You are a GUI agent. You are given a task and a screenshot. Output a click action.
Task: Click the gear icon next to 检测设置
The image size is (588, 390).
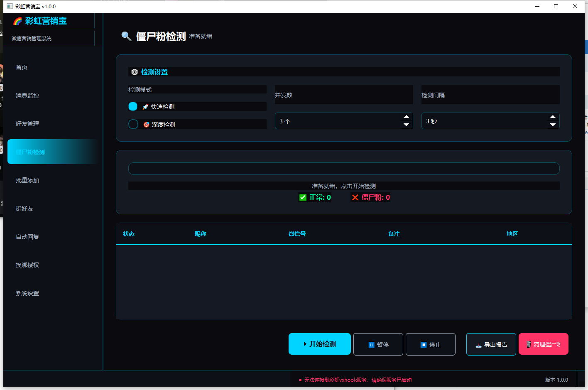[135, 72]
